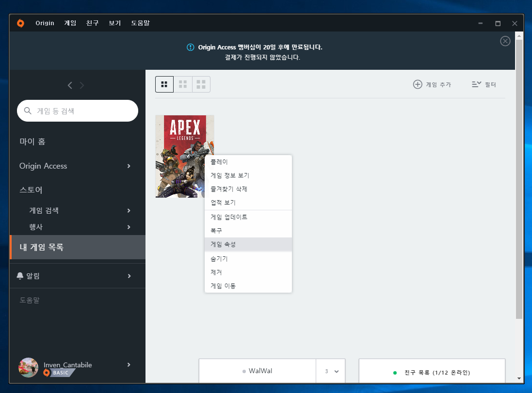Click the Origin logo icon in title bar
The image size is (532, 393).
20,23
